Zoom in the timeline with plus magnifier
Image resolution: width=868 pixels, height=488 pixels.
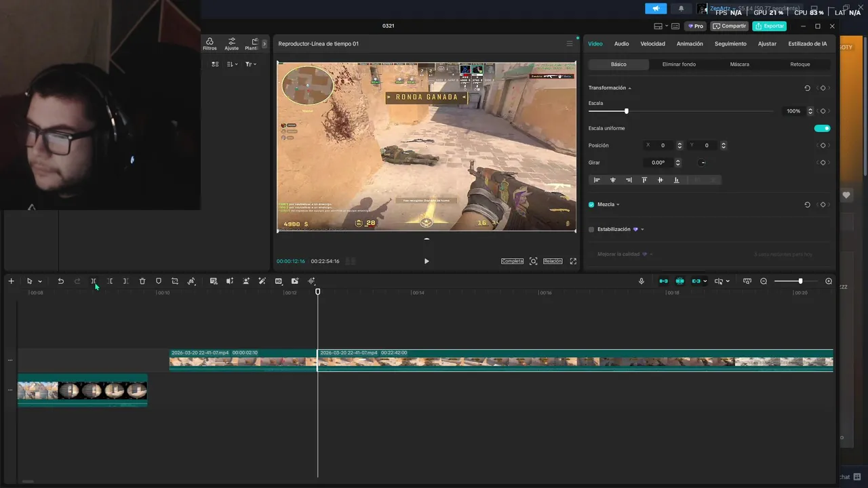click(829, 281)
